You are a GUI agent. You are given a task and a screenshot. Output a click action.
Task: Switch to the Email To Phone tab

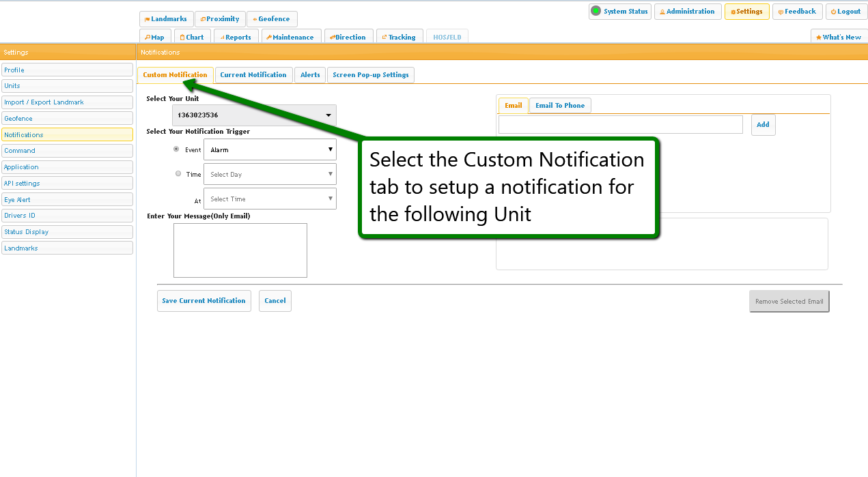pyautogui.click(x=560, y=106)
